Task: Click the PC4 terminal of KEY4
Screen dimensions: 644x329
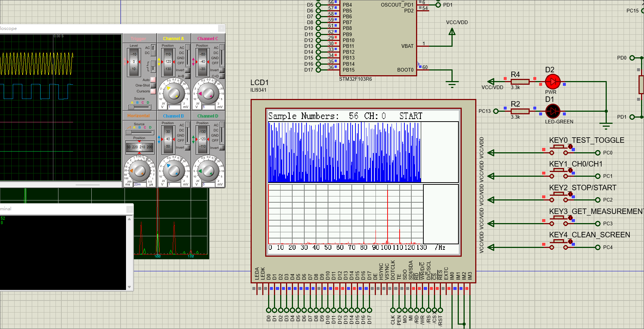Action: pos(598,247)
